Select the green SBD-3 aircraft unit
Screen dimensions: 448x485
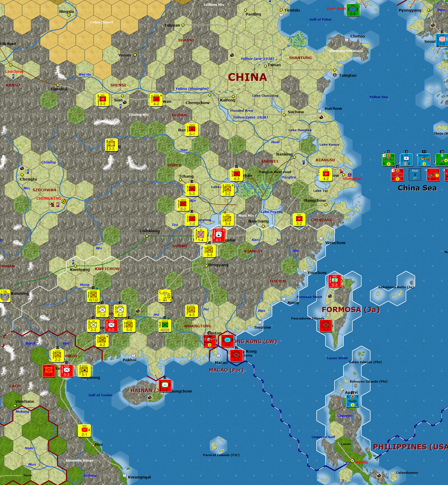[x=442, y=160]
